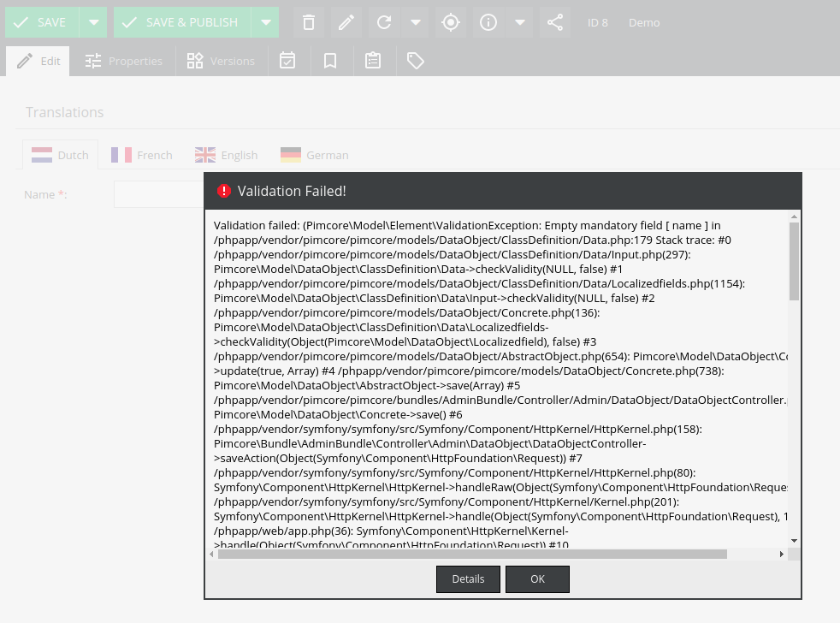This screenshot has width=840, height=623.
Task: Click the '/phpapp/web/app.php(36)' trace line
Action: pyautogui.click(x=391, y=531)
